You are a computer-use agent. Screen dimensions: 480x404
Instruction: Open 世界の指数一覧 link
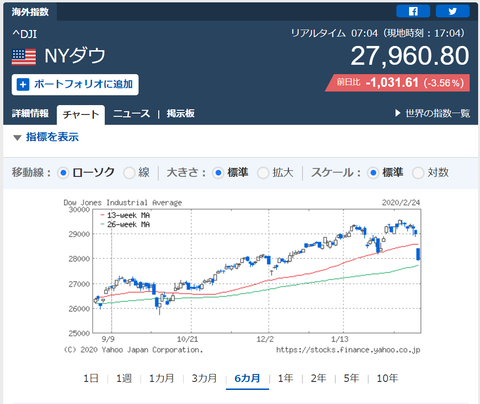(x=432, y=113)
